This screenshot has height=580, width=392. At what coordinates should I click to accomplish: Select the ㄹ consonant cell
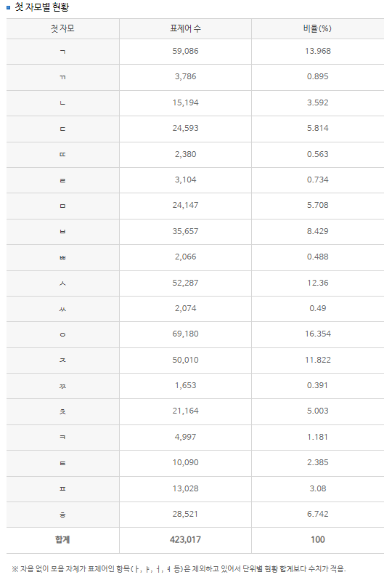coord(62,180)
